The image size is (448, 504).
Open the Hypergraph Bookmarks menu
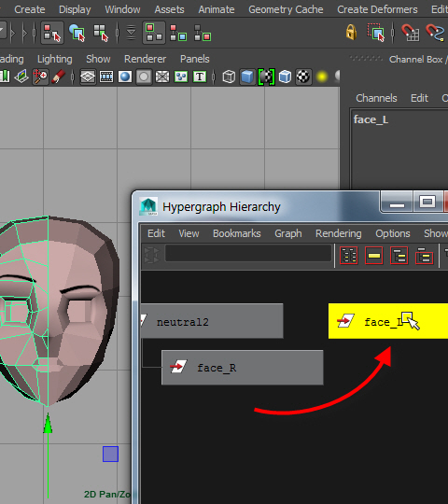click(x=237, y=233)
